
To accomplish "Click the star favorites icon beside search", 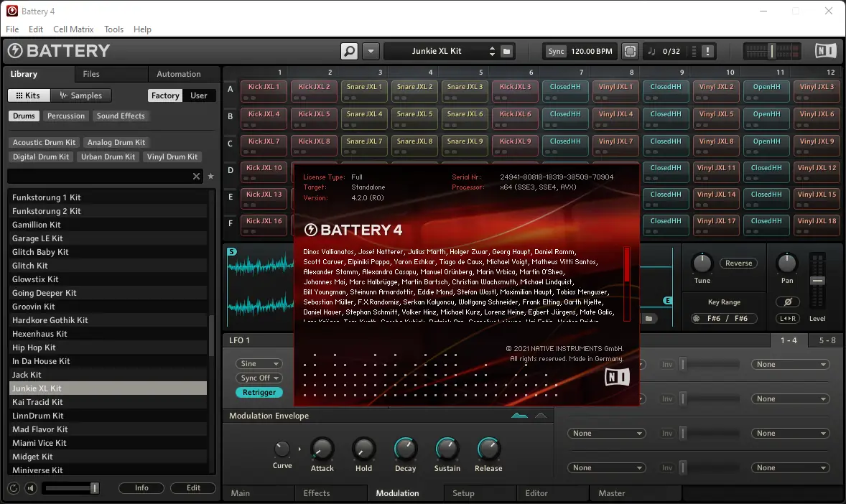I will coord(210,177).
